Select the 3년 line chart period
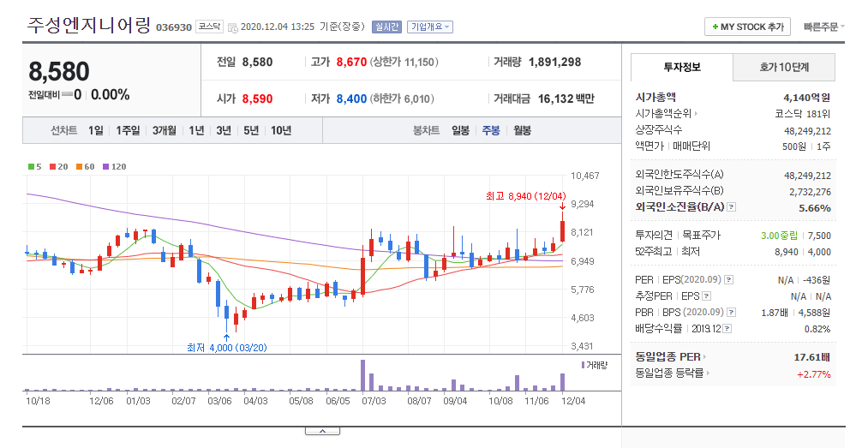The image size is (868, 448). click(224, 130)
